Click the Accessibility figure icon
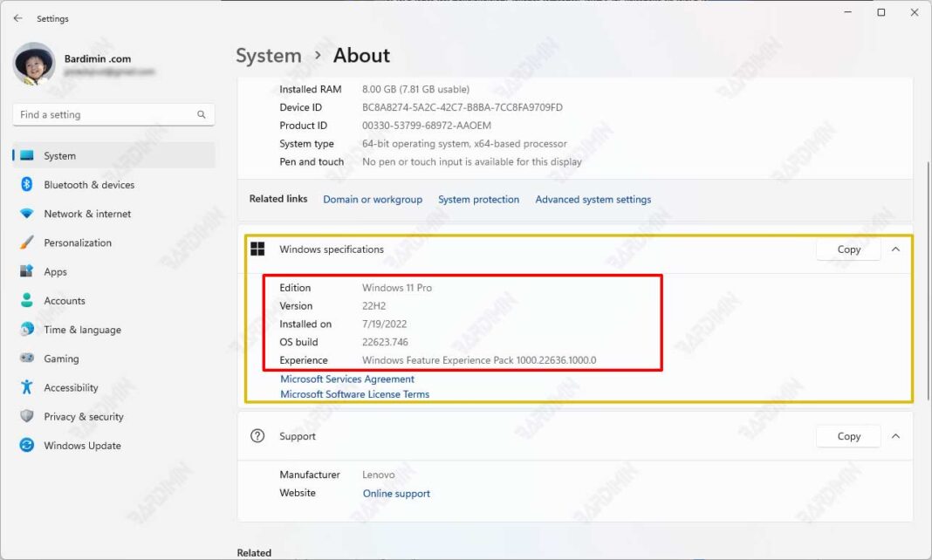The height and width of the screenshot is (560, 932). pyautogui.click(x=26, y=387)
